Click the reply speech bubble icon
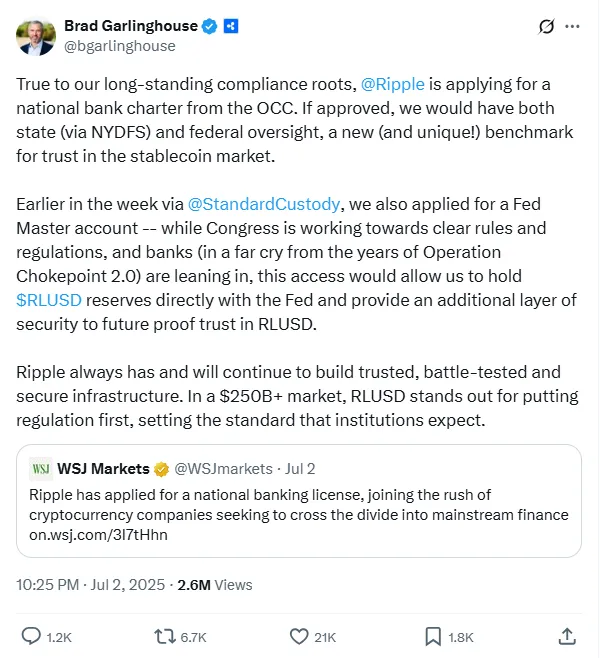600x658 pixels. [31, 635]
